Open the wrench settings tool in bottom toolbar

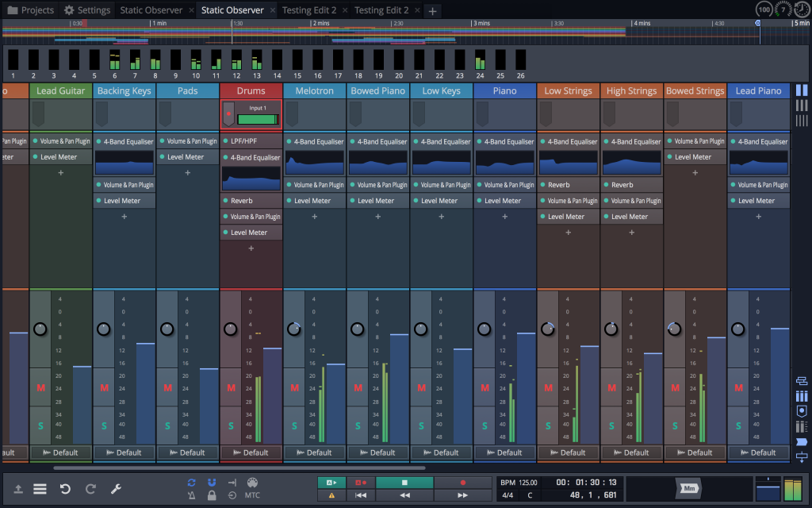[116, 487]
